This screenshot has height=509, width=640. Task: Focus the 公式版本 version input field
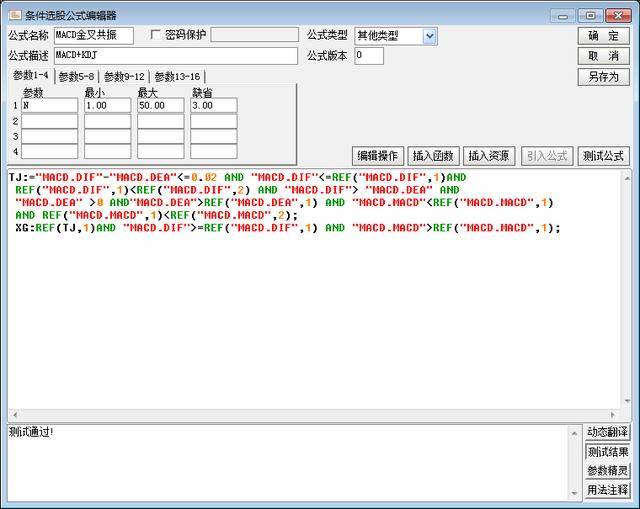[368, 56]
